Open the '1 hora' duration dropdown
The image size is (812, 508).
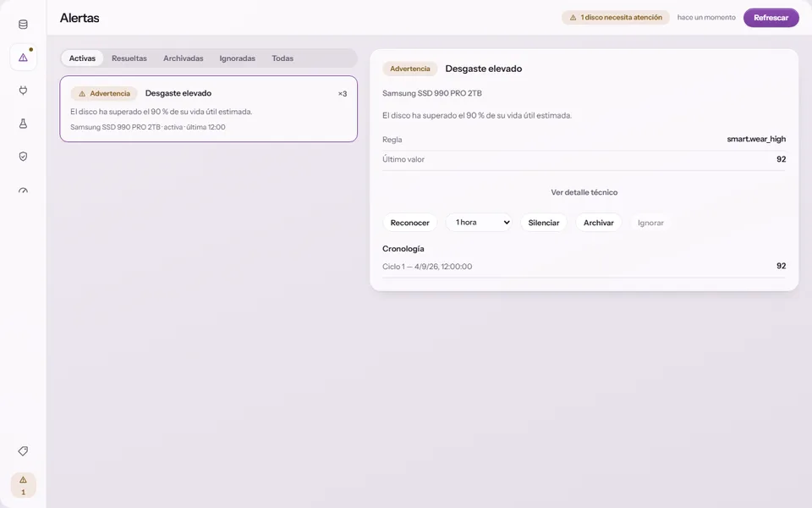click(479, 223)
